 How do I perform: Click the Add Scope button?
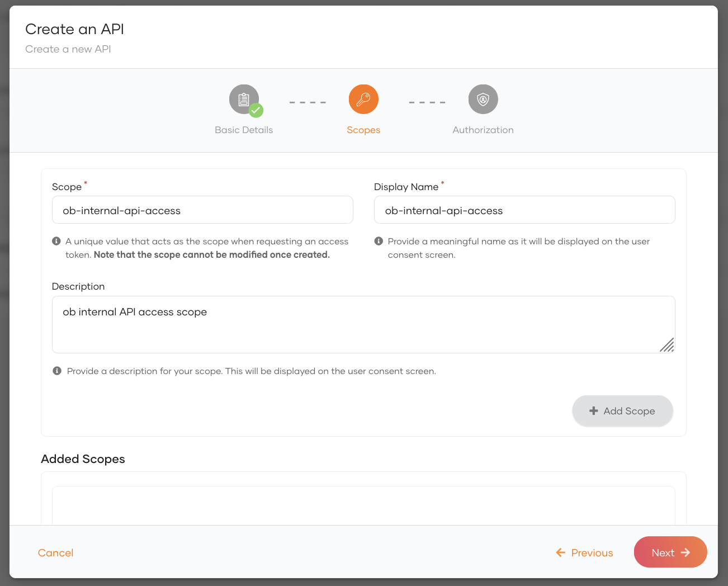coord(622,410)
